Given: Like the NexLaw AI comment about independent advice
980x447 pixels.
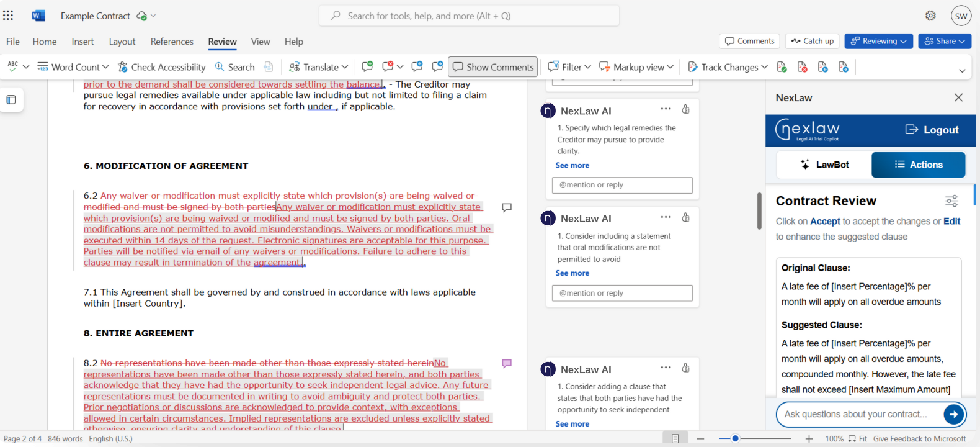Looking at the screenshot, I should pos(685,368).
